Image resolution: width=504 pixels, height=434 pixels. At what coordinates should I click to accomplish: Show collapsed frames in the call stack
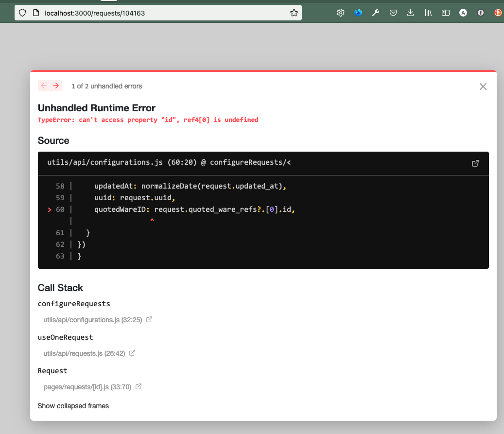coord(73,406)
